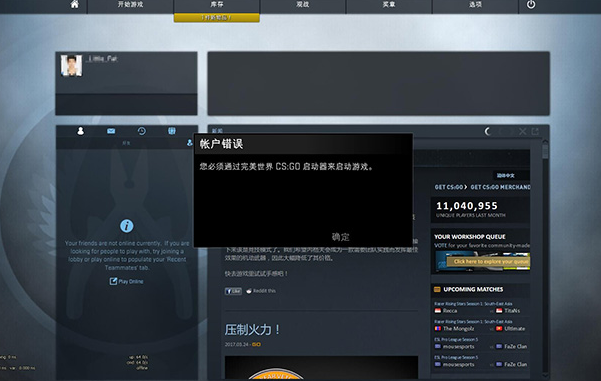
Task: Click the news panel up scroll arrow
Action: click(x=545, y=143)
